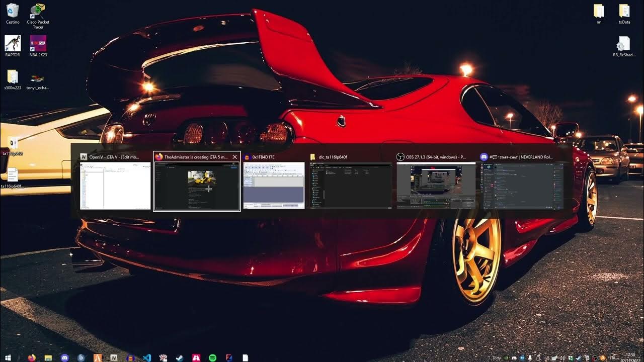Click the Windows Security shield tray icon

click(571, 357)
